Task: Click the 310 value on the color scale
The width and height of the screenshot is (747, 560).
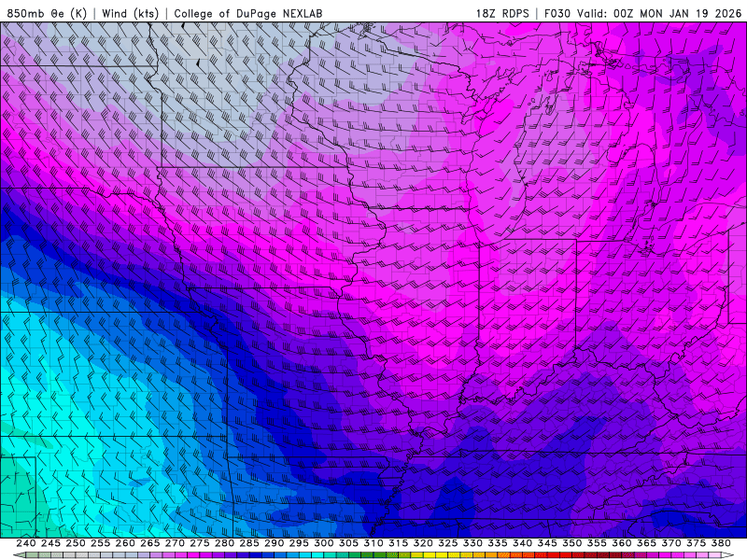Action: click(373, 543)
